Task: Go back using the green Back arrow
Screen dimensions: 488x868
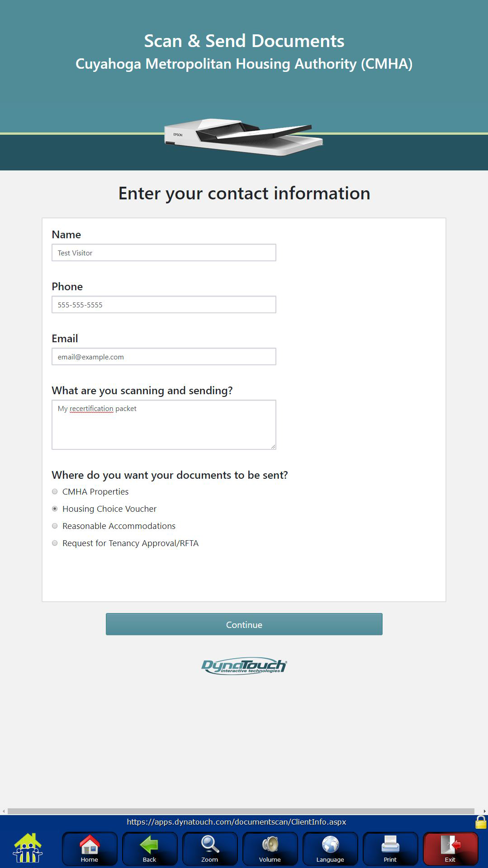Action: tap(149, 848)
